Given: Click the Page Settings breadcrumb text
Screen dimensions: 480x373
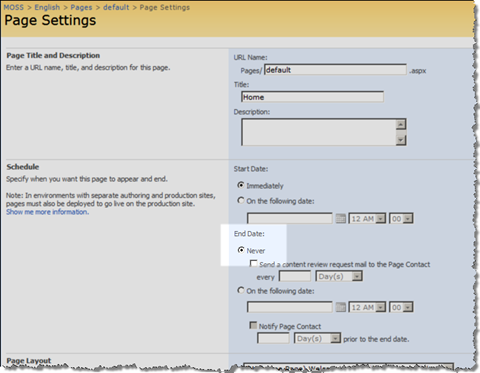Looking at the screenshot, I should pyautogui.click(x=165, y=7).
